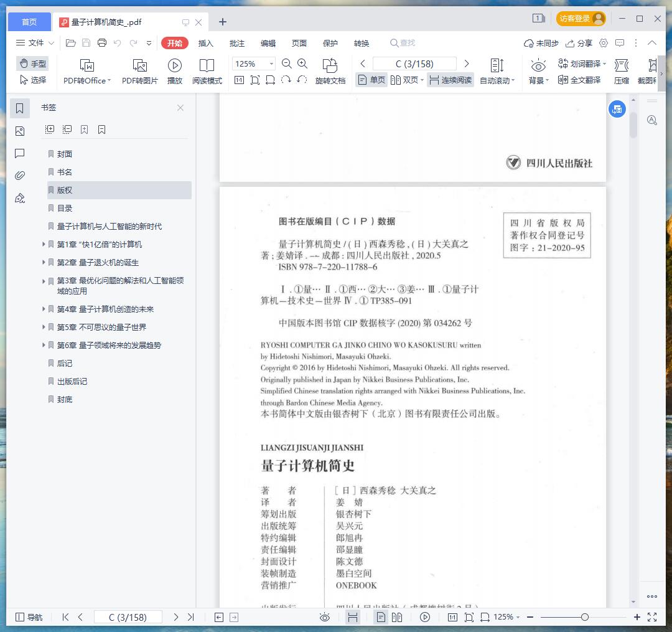Image resolution: width=672 pixels, height=632 pixels.
Task: Rotate document using 旋转文档
Action: pyautogui.click(x=330, y=71)
